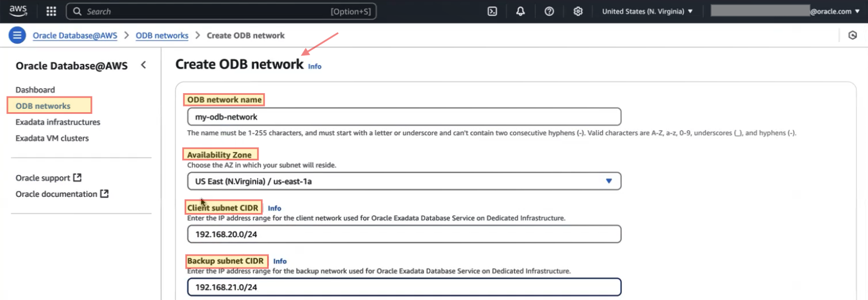This screenshot has height=300, width=868.
Task: Open the AWS services grid menu
Action: point(51,11)
